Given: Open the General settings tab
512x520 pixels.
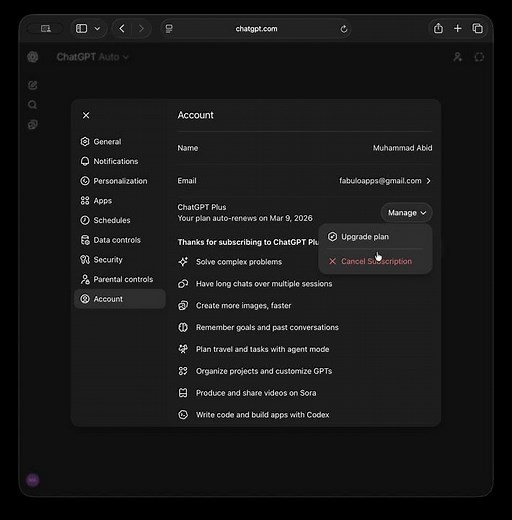Looking at the screenshot, I should point(120,142).
